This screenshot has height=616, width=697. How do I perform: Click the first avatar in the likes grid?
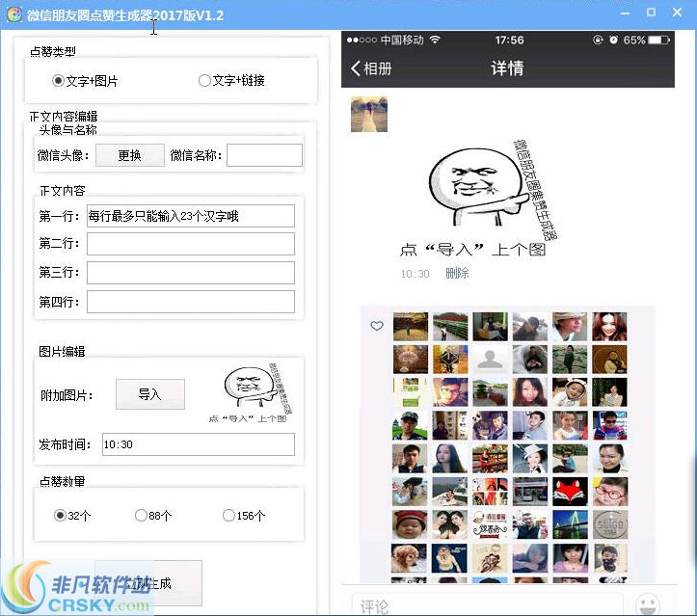point(410,326)
